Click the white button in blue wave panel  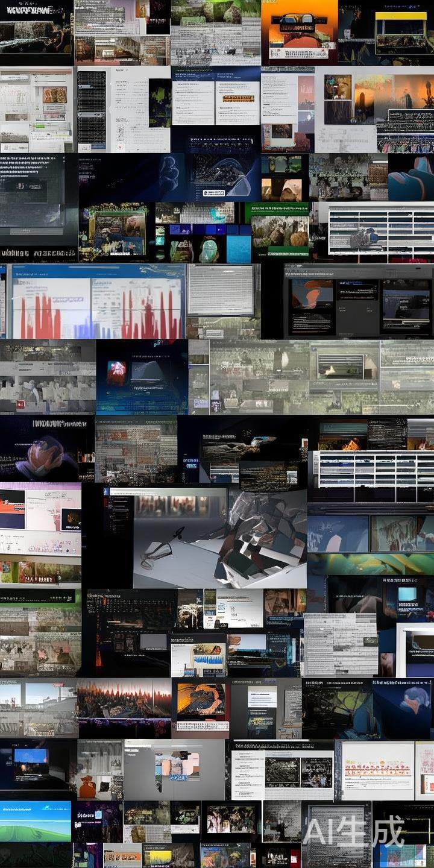pyautogui.click(x=214, y=193)
